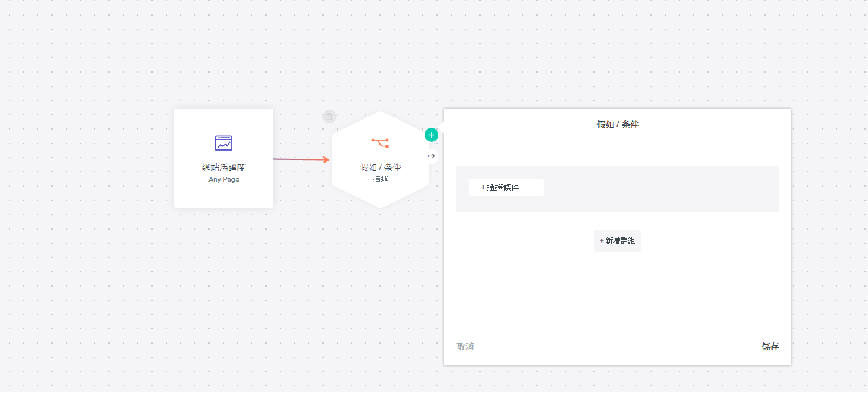
Task: Select the 假如 / 条件 hexagon node label
Action: [x=380, y=167]
